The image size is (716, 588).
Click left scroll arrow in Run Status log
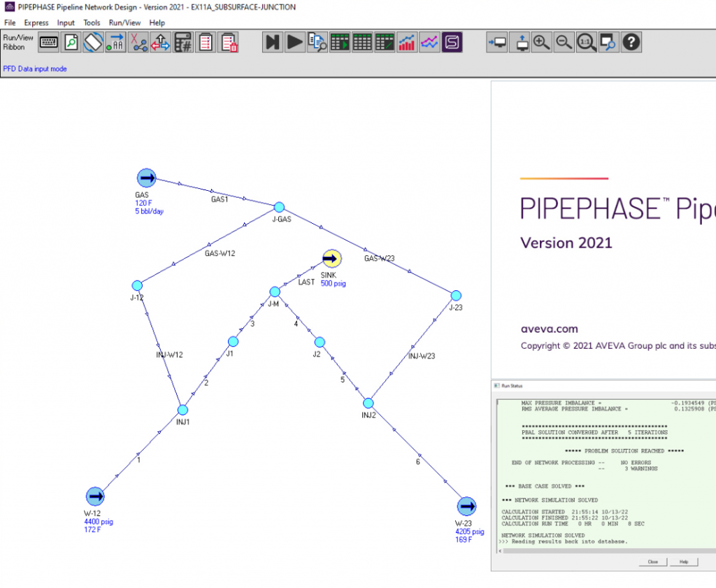[x=500, y=551]
